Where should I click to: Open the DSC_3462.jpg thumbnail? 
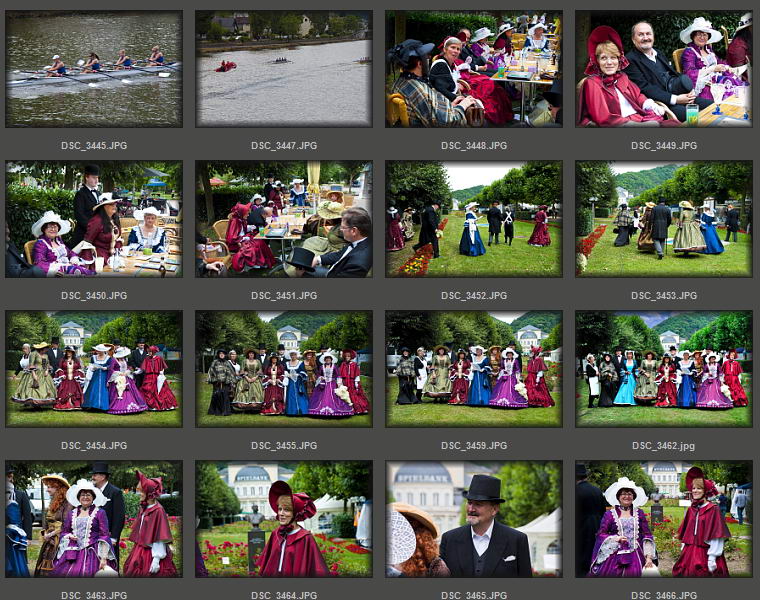click(x=664, y=369)
